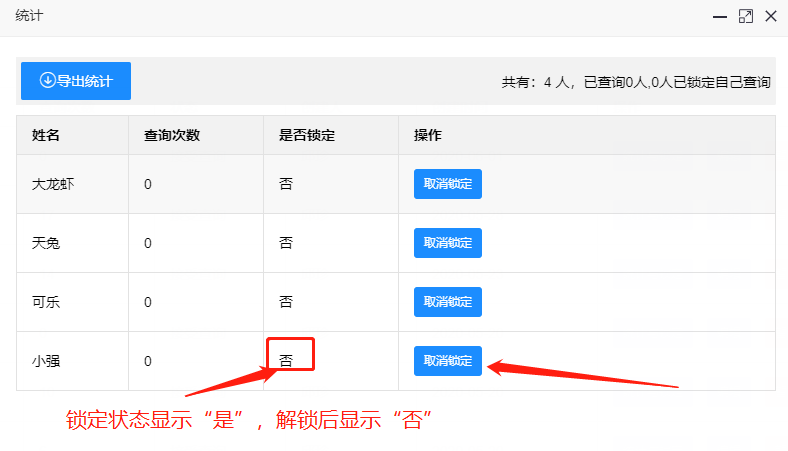The height and width of the screenshot is (451, 788).
Task: Click the 小强 name cell
Action: point(46,361)
